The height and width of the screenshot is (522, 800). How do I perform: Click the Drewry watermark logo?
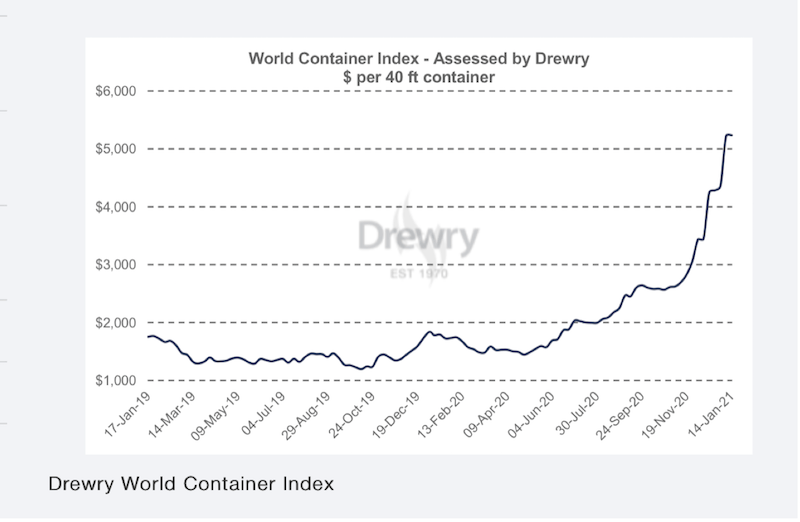418,238
